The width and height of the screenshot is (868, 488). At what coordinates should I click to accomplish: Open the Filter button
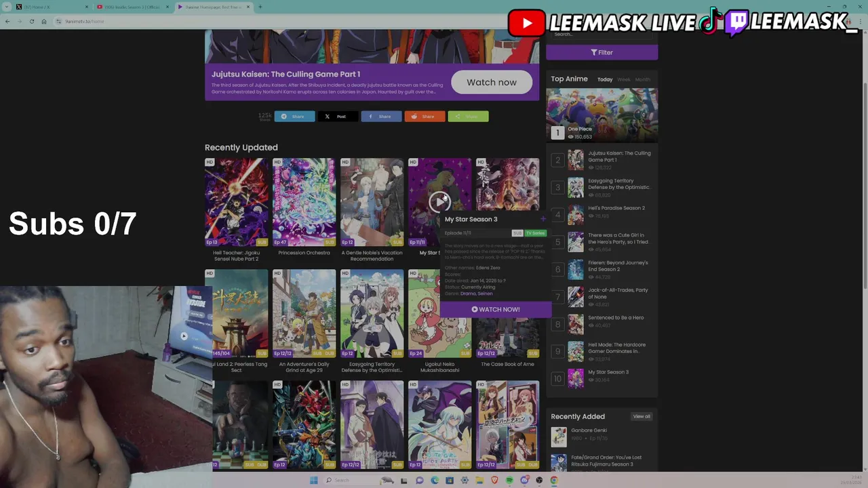point(601,52)
